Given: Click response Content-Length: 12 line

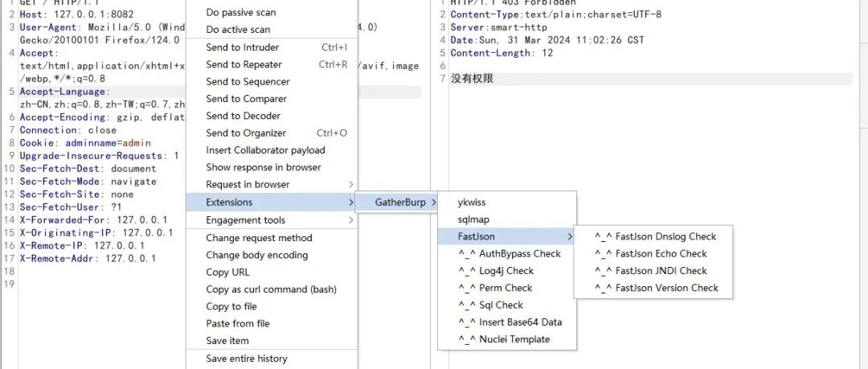Looking at the screenshot, I should pos(502,52).
